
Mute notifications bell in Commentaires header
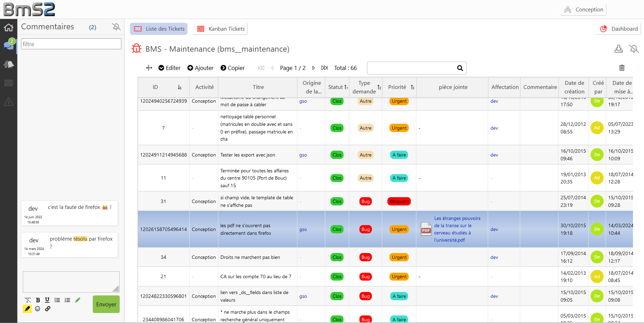click(x=116, y=27)
